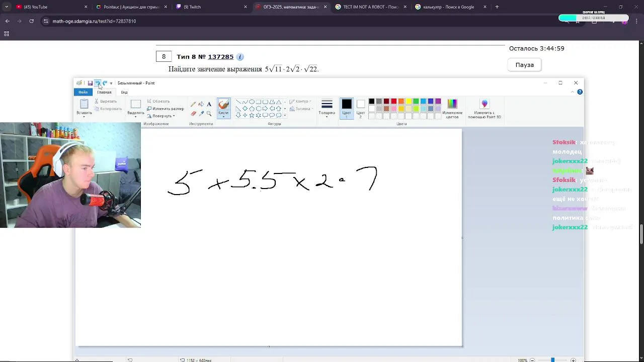Pick the Color picker eyedropper tool

tap(201, 114)
